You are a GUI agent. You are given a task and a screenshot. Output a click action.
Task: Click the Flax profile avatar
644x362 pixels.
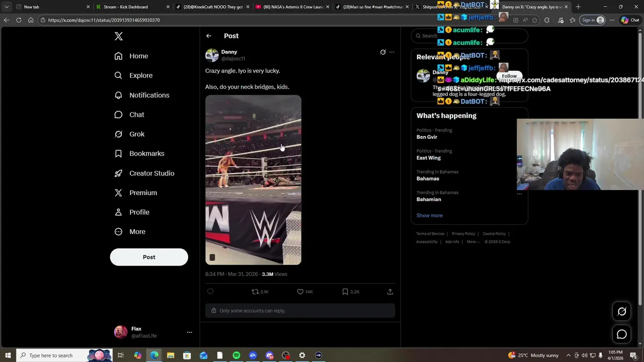tap(121, 332)
